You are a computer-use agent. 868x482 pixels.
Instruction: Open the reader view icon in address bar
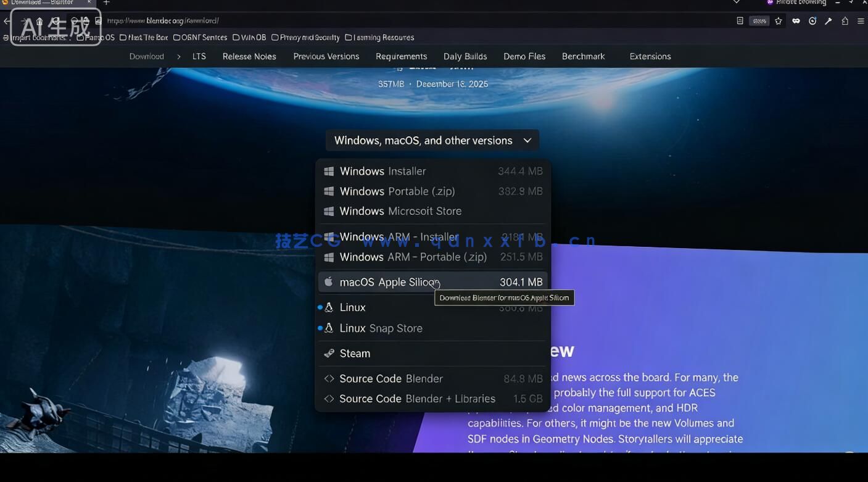tap(740, 21)
